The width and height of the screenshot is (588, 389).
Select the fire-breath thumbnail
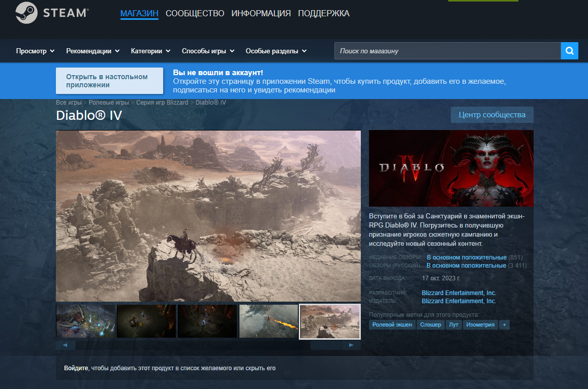pos(268,321)
